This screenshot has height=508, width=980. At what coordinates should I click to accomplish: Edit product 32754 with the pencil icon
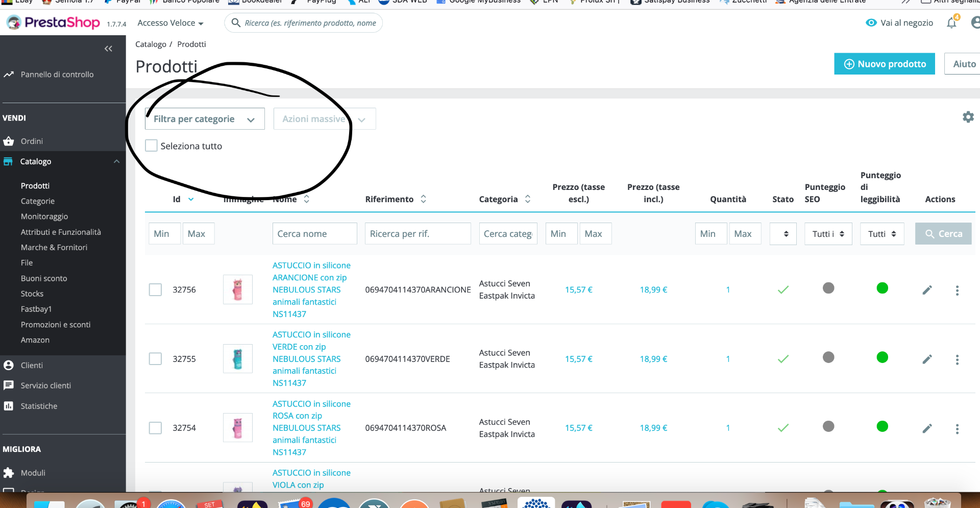[x=927, y=428]
